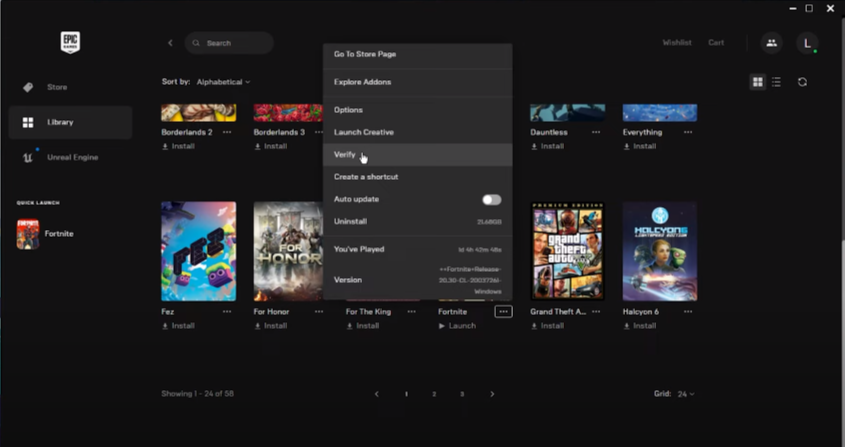Viewport: 845px width, 447px height.
Task: Open the Fez game cover
Action: click(198, 251)
